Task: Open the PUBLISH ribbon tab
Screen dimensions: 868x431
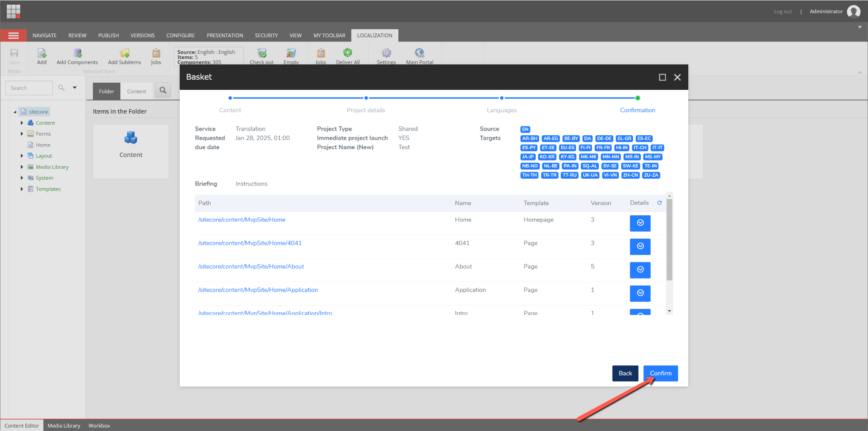Action: click(108, 36)
